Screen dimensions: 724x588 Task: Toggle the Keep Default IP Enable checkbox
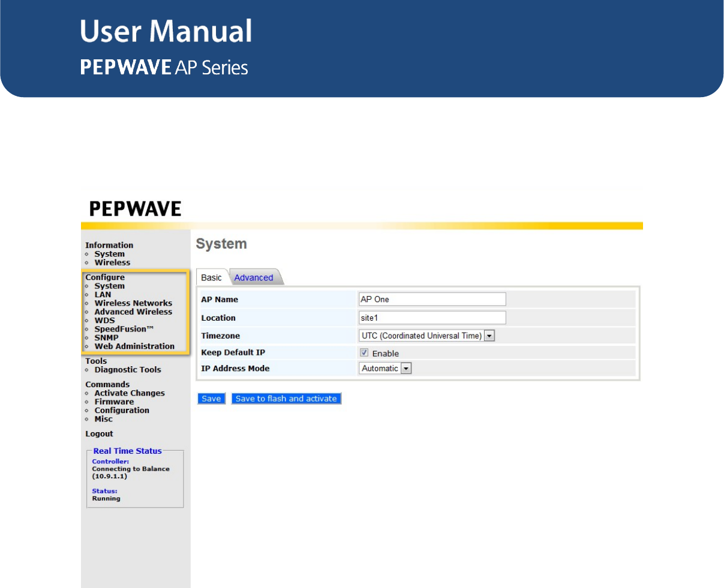click(364, 353)
